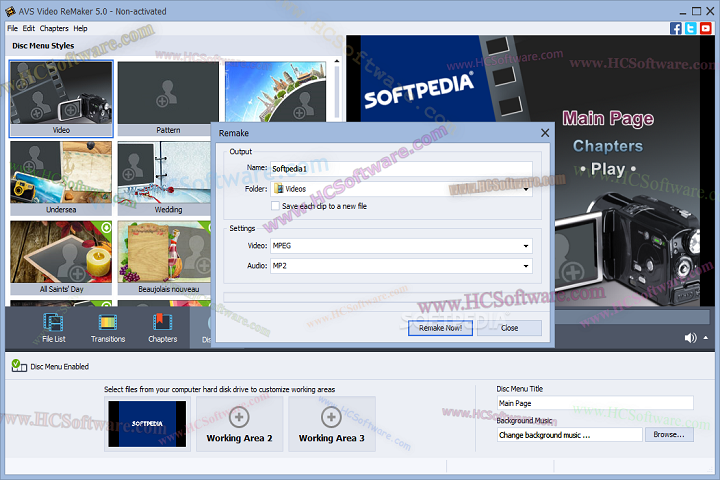This screenshot has height=480, width=720.
Task: Open the Help menu
Action: (80, 28)
